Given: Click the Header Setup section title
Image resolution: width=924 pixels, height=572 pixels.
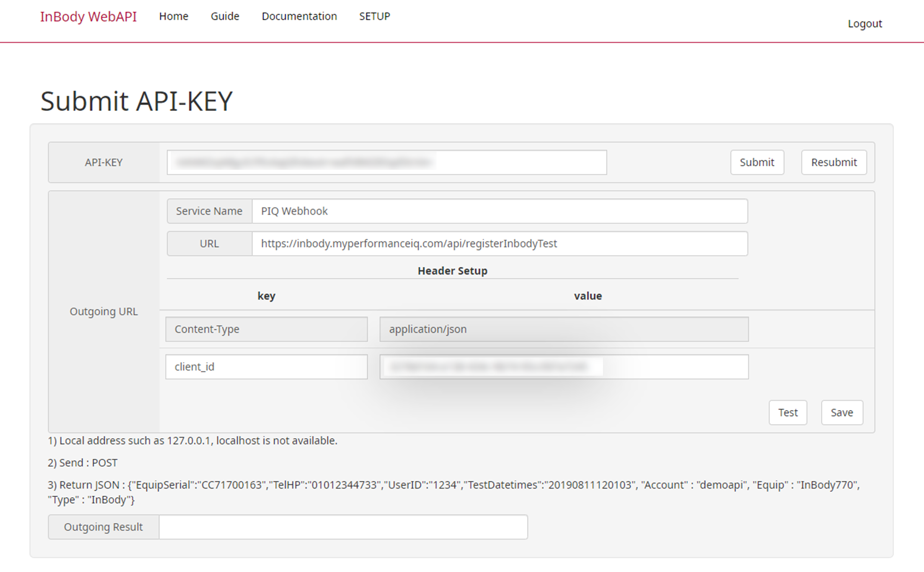Looking at the screenshot, I should [452, 270].
